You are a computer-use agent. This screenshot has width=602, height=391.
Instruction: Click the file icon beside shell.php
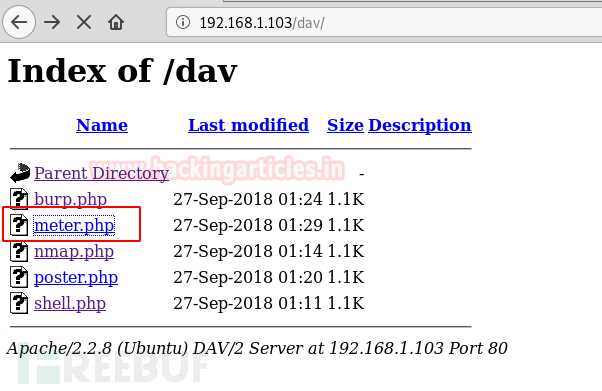point(19,303)
